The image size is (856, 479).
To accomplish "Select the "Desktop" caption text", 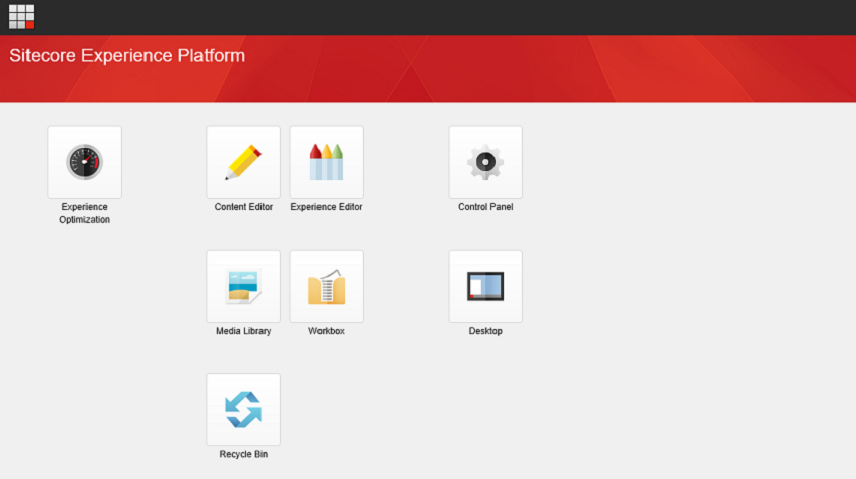I will point(485,331).
